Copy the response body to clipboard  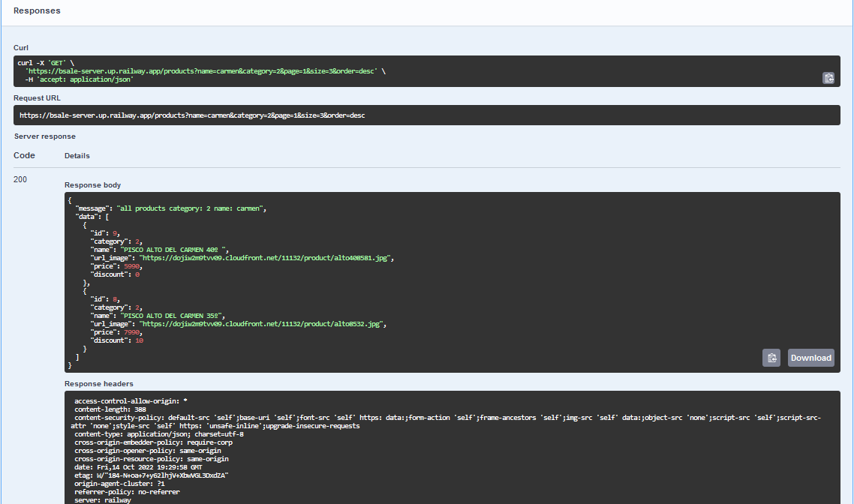tap(771, 358)
